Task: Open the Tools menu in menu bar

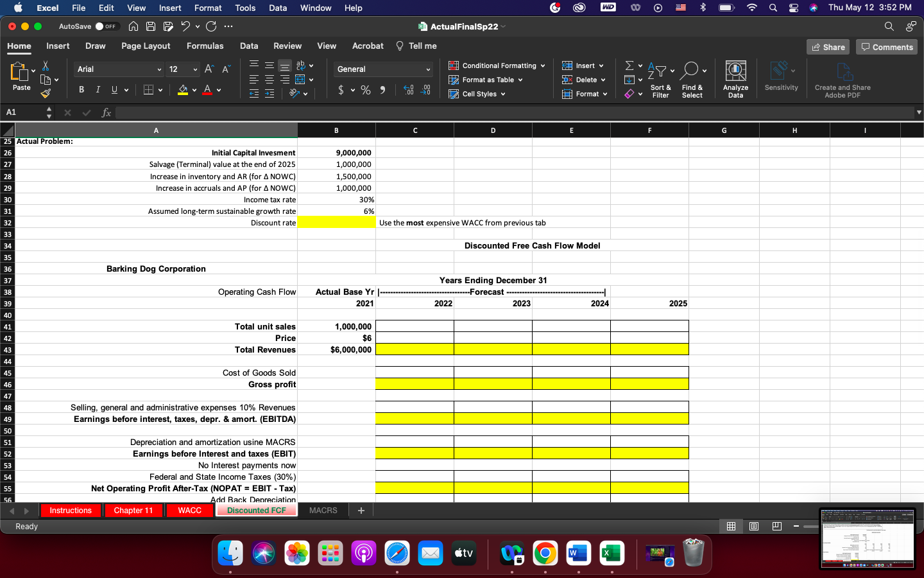Action: (245, 8)
